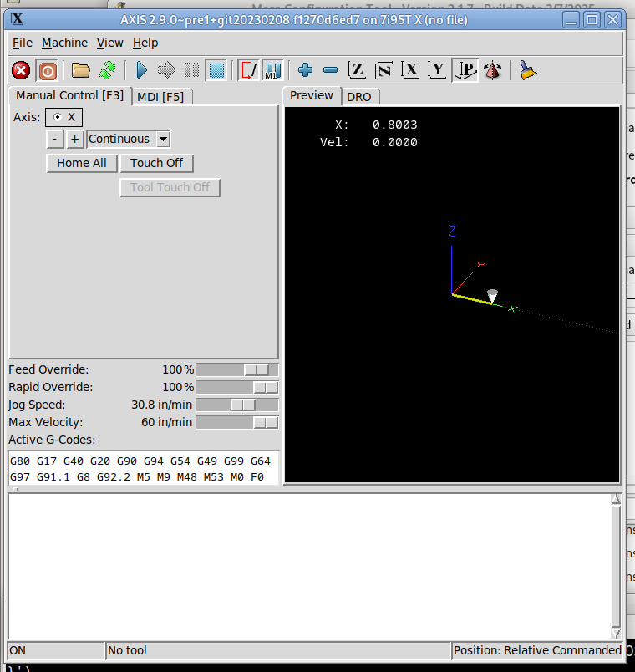Viewport: 635px width, 672px height.
Task: Switch to side X view
Action: tap(410, 70)
